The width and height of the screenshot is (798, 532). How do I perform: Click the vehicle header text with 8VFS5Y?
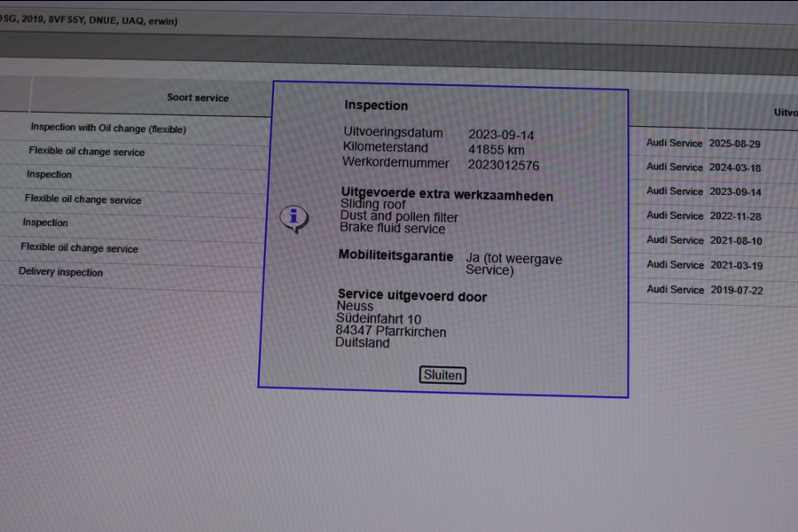click(89, 20)
